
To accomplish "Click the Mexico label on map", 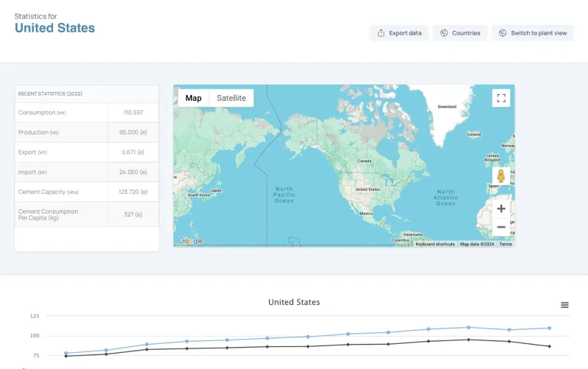I will (366, 213).
